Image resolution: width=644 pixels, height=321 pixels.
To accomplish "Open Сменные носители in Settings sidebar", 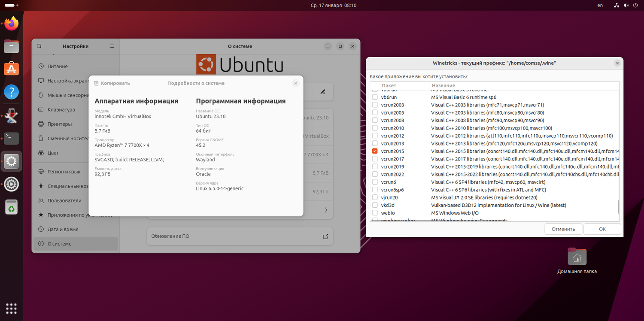I will point(76,139).
